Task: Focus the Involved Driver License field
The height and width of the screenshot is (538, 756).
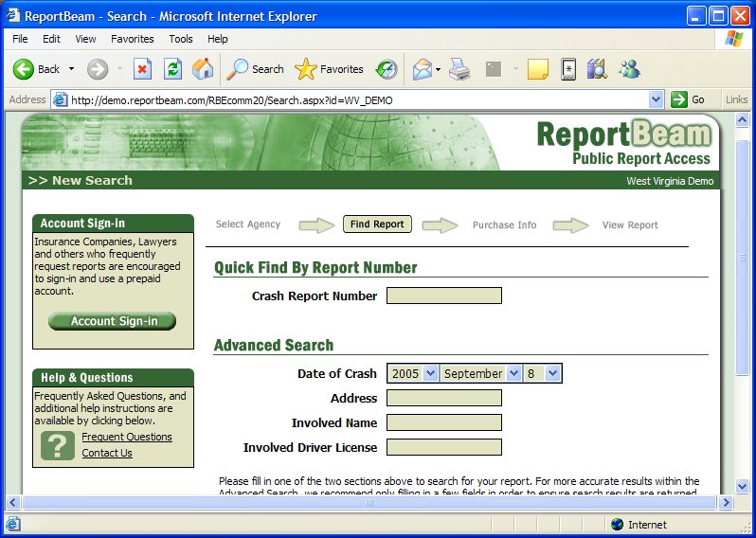Action: pos(444,447)
